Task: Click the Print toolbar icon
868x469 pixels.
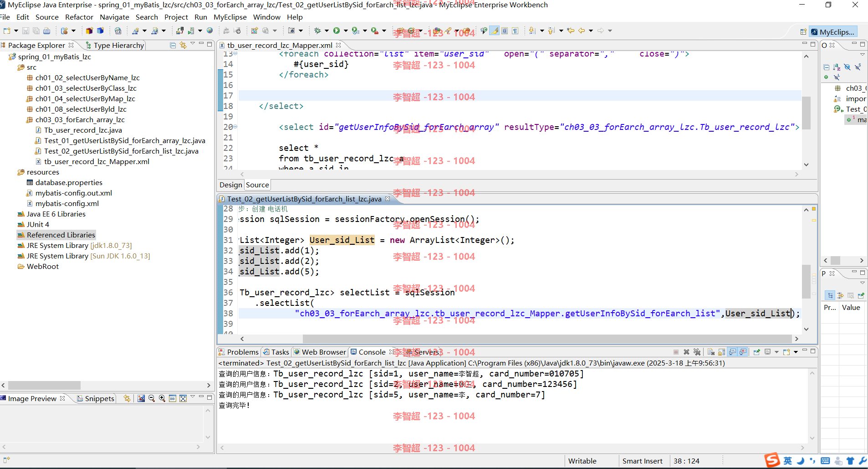Action: tap(46, 31)
